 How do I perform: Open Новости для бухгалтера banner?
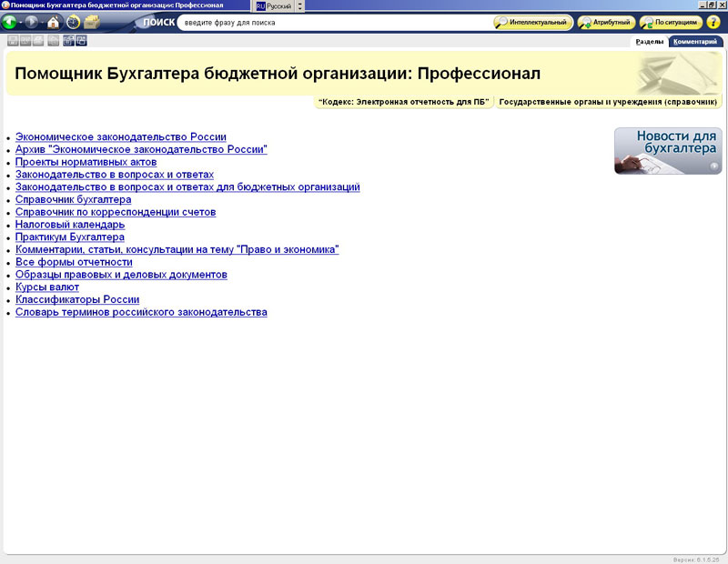click(668, 150)
